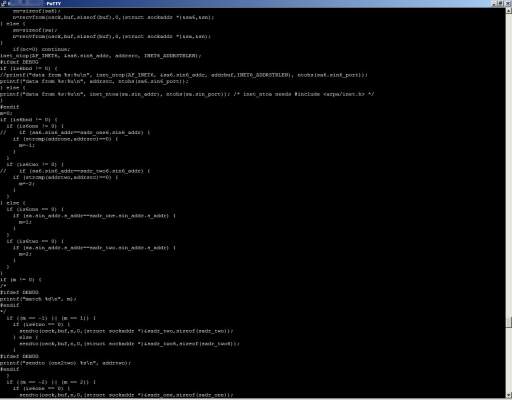Click the 'printf("sendto (one2two)' line
The width and height of the screenshot is (512, 400).
pyautogui.click(x=66, y=363)
